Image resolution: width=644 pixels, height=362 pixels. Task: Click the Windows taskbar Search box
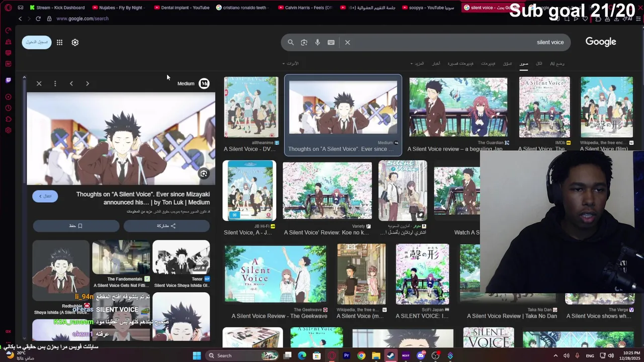tap(242, 355)
